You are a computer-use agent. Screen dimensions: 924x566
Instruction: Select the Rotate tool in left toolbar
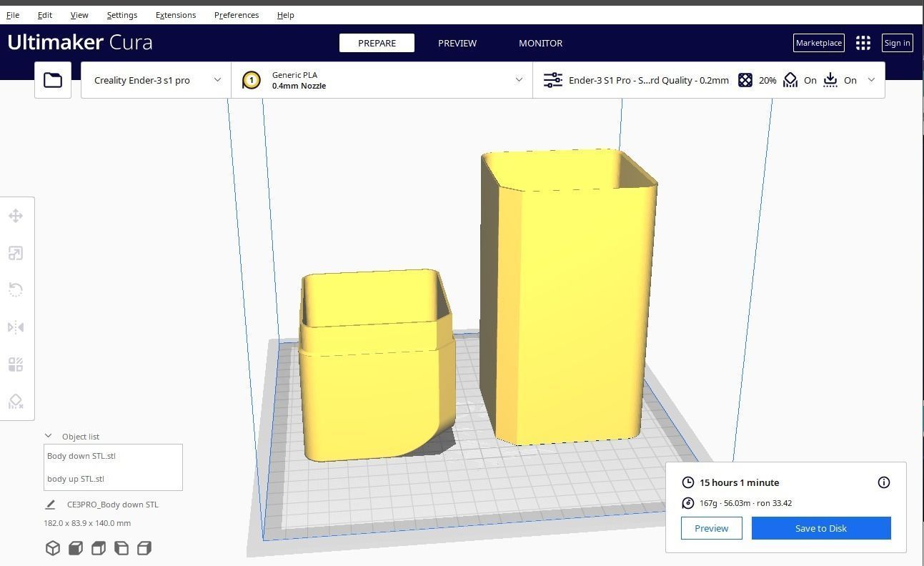click(x=16, y=289)
